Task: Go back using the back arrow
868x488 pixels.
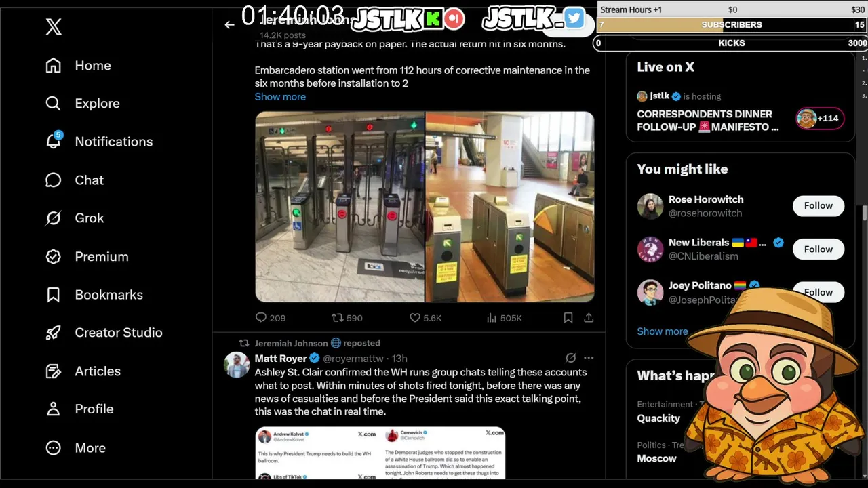Action: [229, 25]
